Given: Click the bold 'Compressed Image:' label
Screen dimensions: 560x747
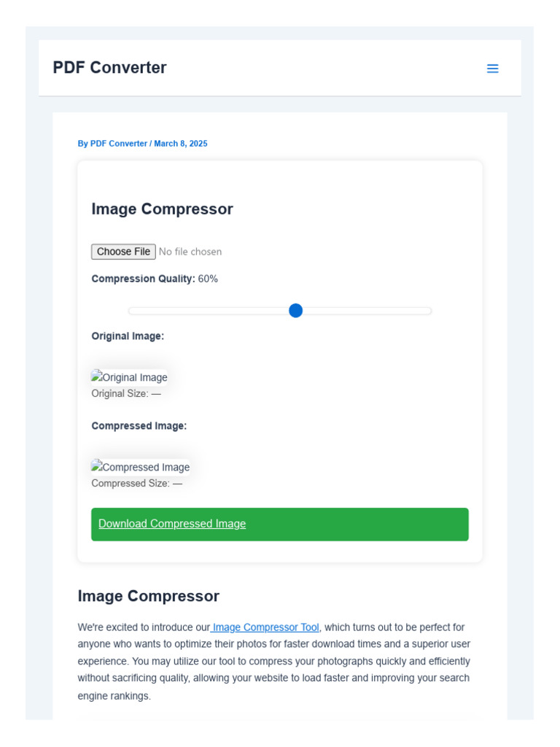Looking at the screenshot, I should click(x=139, y=426).
